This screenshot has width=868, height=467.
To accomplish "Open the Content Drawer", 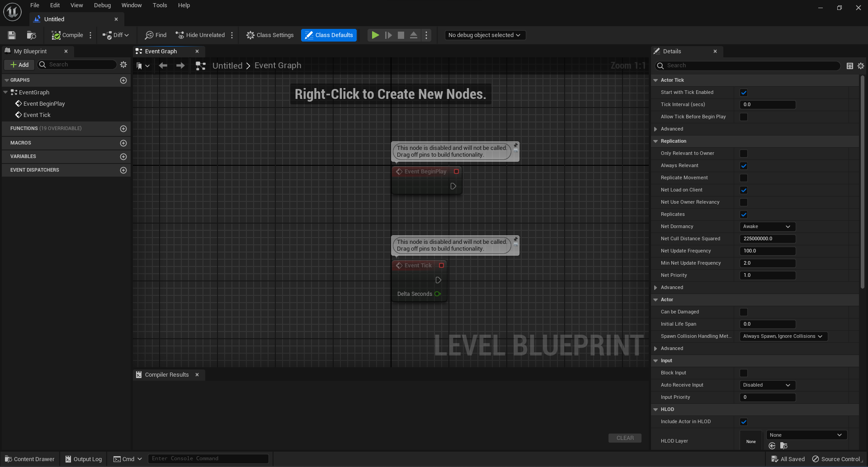I will click(29, 458).
